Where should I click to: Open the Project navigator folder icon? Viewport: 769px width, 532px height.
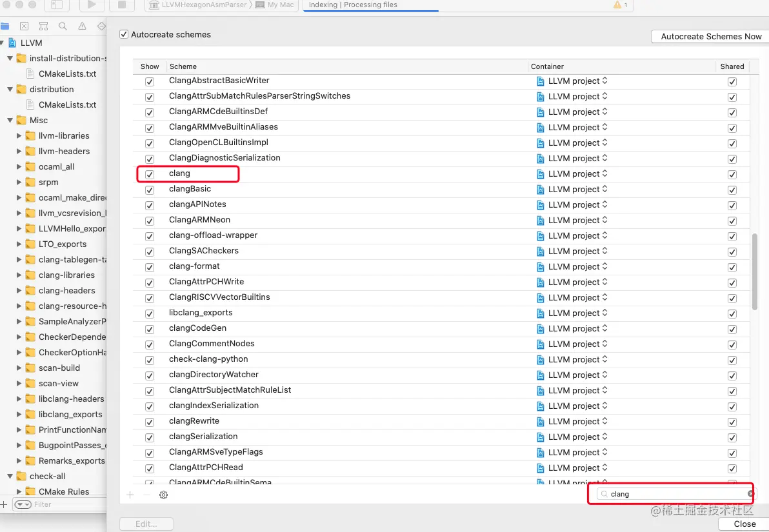click(5, 26)
